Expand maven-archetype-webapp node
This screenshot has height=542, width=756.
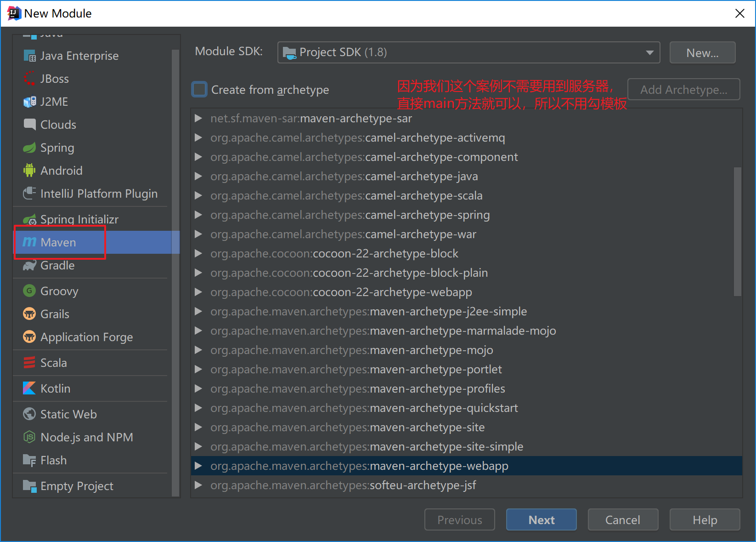pyautogui.click(x=198, y=466)
